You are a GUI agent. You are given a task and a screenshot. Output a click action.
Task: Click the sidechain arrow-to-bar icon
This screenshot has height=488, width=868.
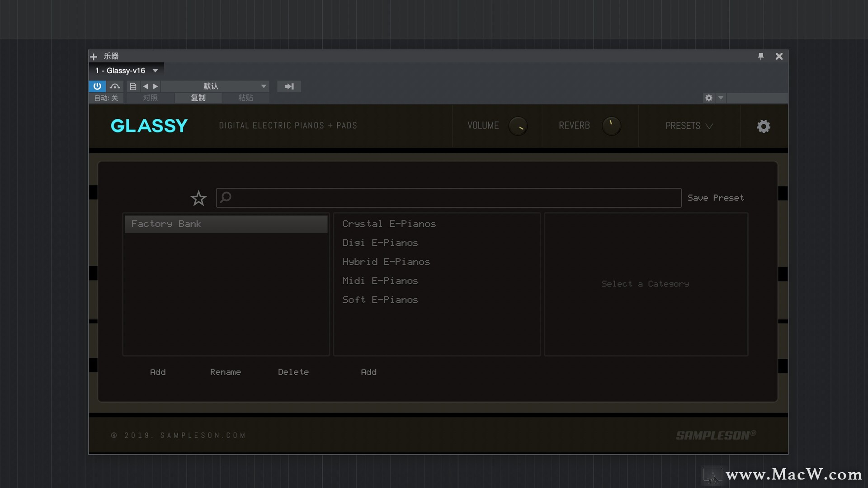pos(289,86)
